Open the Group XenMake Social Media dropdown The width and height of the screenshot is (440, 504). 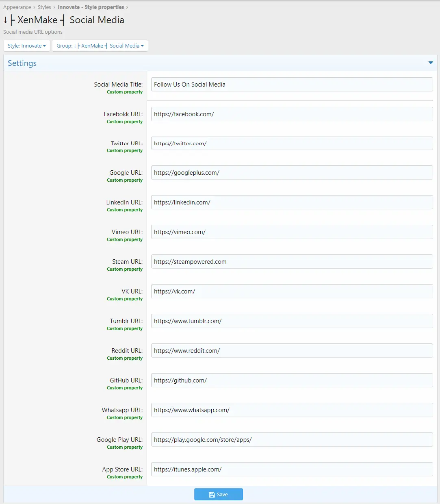coord(100,46)
